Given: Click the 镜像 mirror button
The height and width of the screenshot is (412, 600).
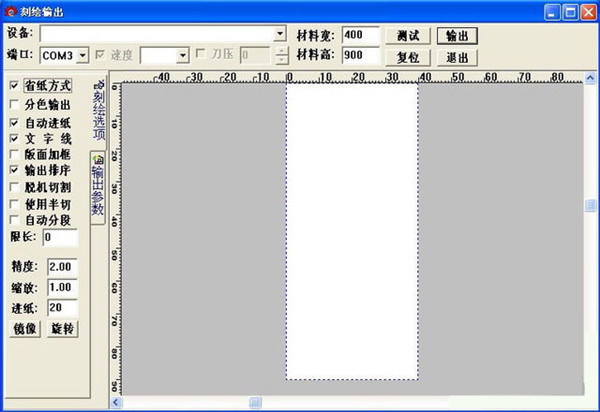Looking at the screenshot, I should click(25, 329).
